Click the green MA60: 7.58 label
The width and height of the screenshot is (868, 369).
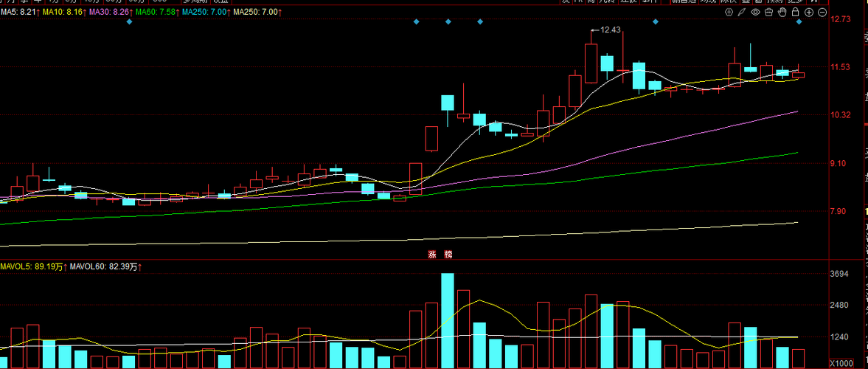(156, 12)
